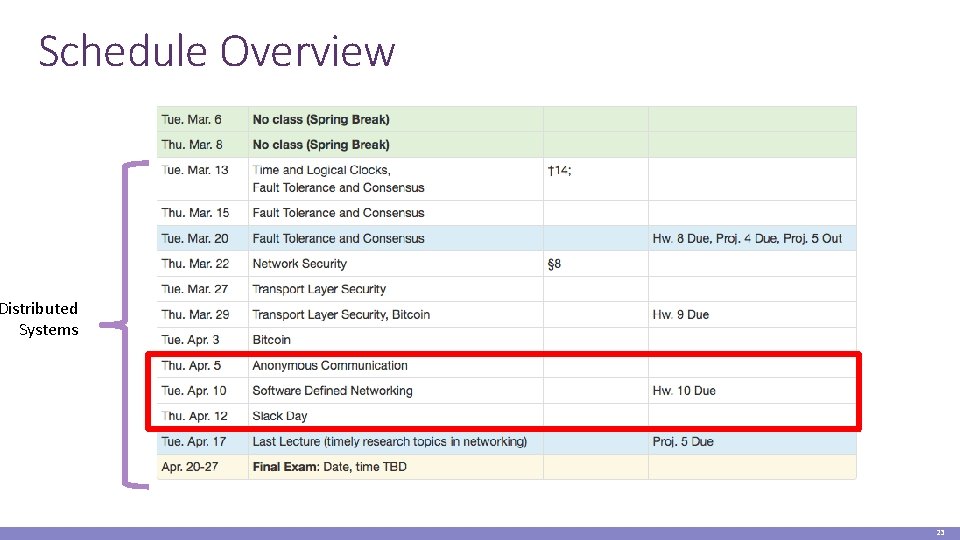
Task: Click "No class (Spring Break)" in the Tue. Mar. 6 row
Action: click(x=321, y=119)
